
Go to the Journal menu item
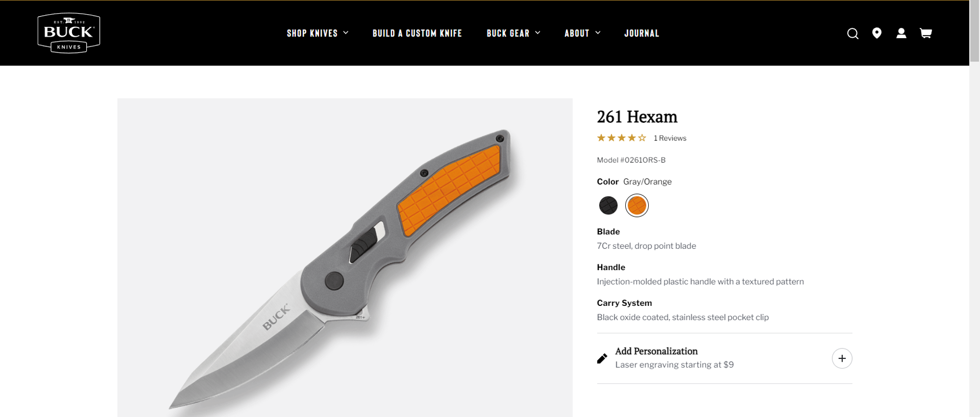tap(641, 33)
